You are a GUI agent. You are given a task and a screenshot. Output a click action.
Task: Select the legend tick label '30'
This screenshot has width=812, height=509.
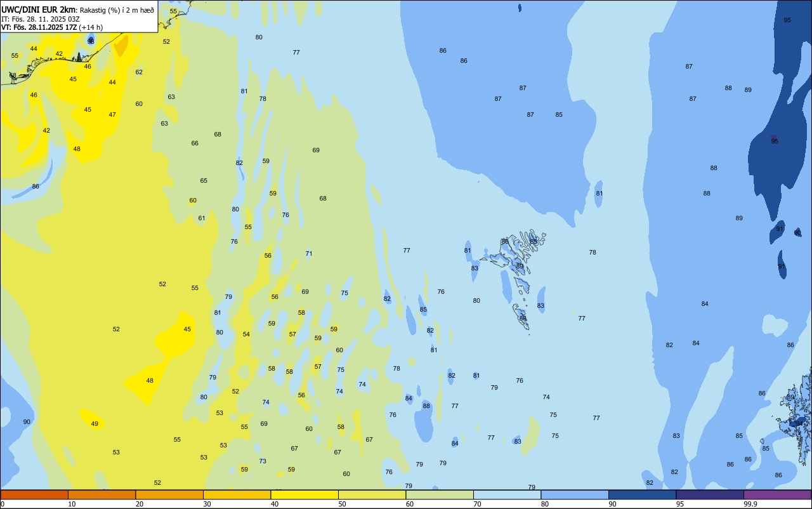click(207, 504)
